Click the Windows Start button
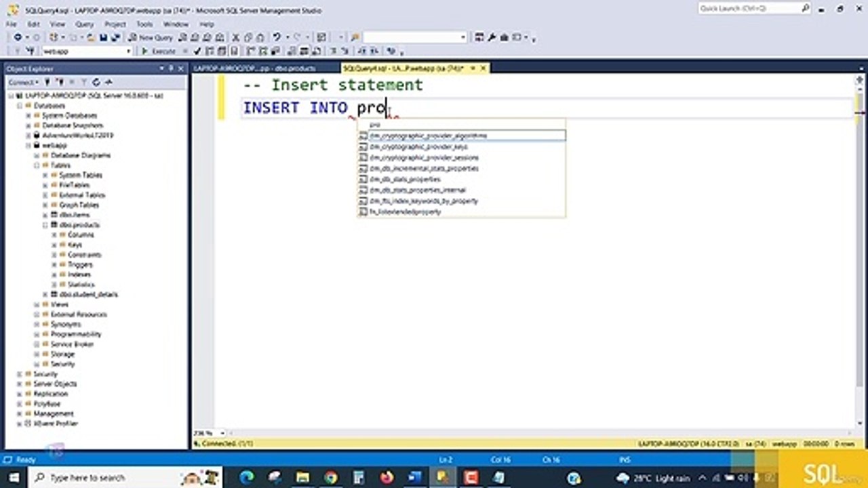868x488 pixels. [14, 477]
